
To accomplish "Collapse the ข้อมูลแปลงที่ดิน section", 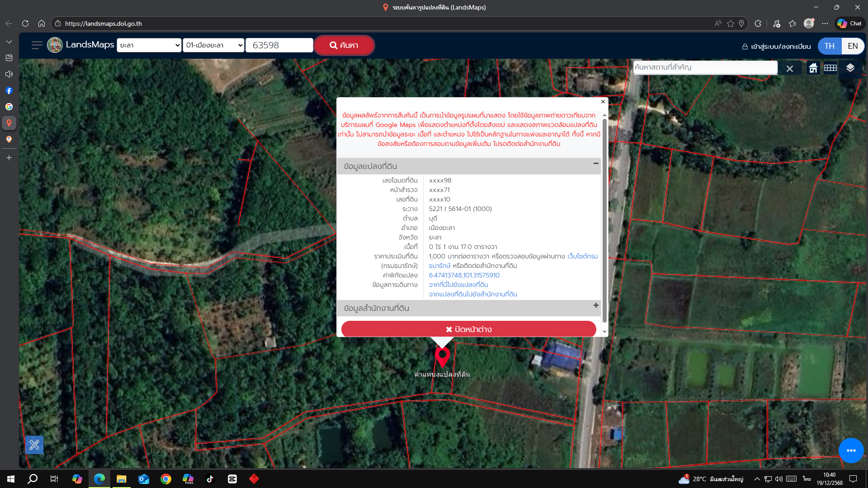I will tap(596, 164).
